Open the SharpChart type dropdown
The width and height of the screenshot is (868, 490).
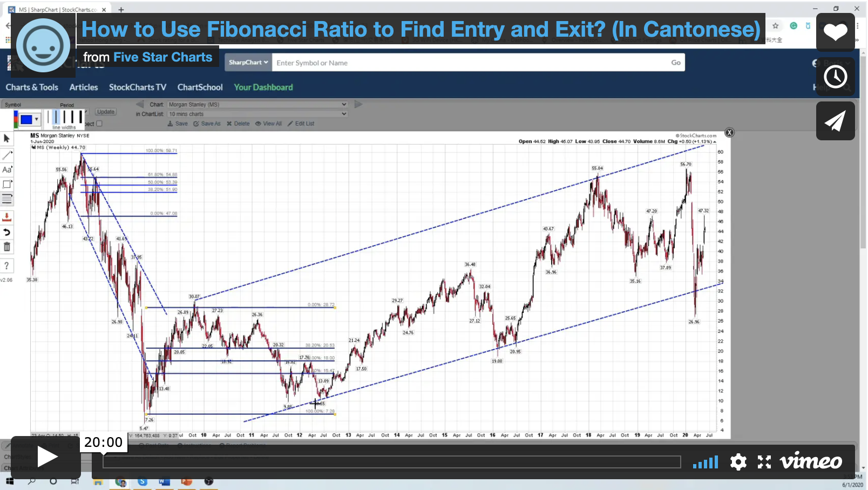[248, 63]
